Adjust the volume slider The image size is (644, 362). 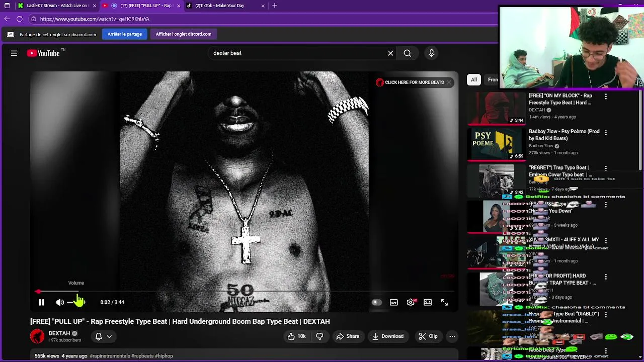tap(76, 302)
